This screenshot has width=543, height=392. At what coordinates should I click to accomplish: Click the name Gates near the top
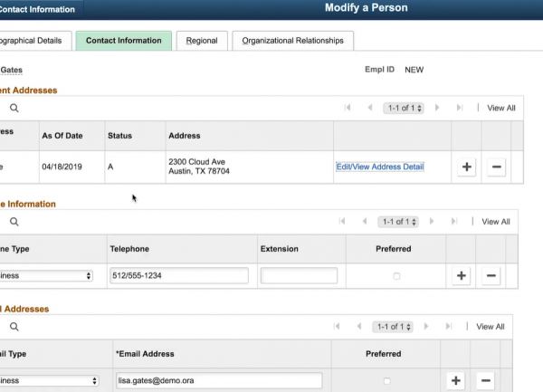pos(12,70)
